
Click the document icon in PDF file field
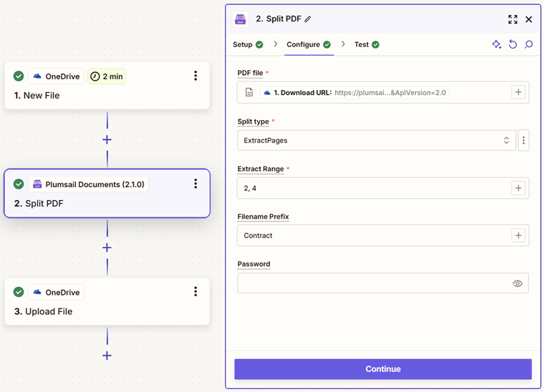(x=249, y=92)
